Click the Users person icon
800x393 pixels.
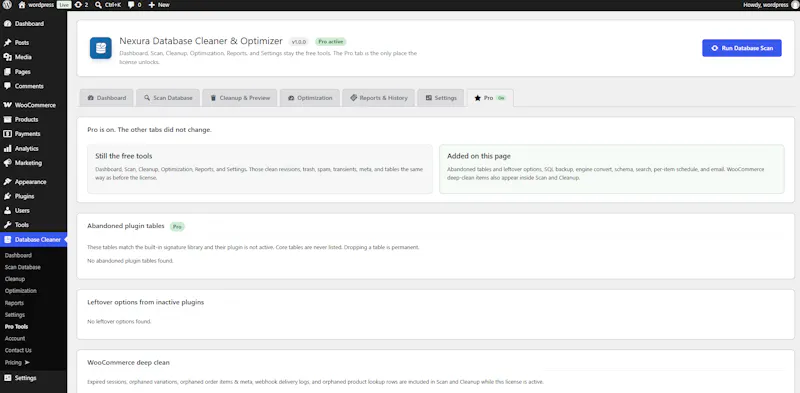(x=8, y=210)
